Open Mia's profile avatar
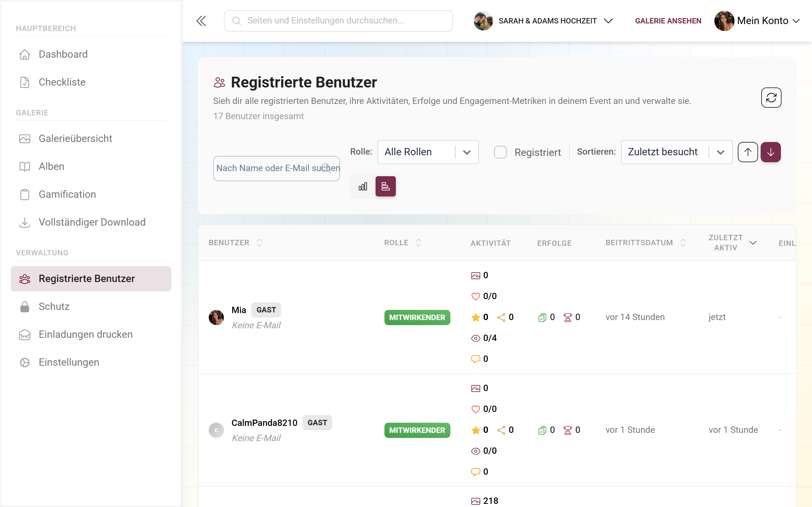812x507 pixels. tap(216, 317)
